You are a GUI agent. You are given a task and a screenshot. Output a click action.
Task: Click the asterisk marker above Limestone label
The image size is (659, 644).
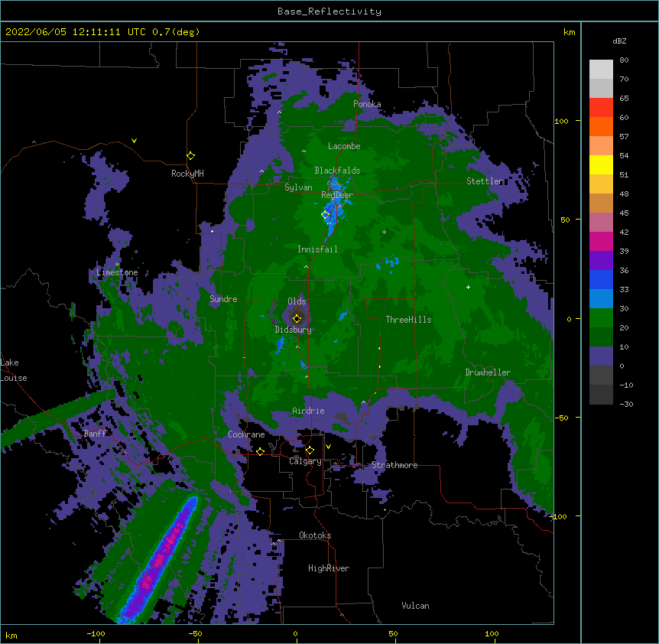point(117,265)
